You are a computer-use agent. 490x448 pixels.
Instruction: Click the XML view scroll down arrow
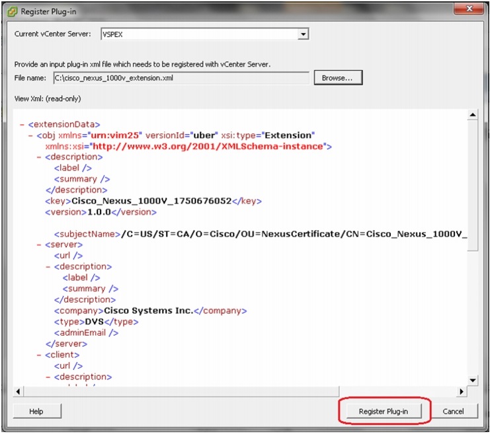473,380
